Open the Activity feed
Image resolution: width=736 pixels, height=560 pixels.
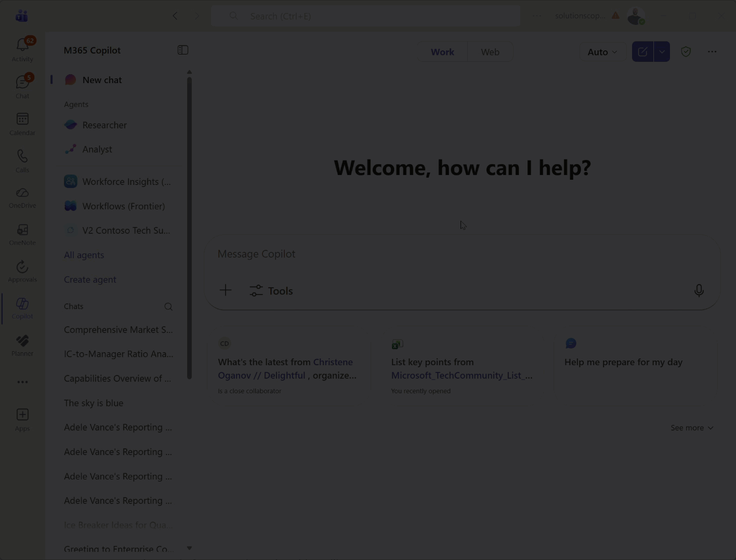click(x=22, y=50)
